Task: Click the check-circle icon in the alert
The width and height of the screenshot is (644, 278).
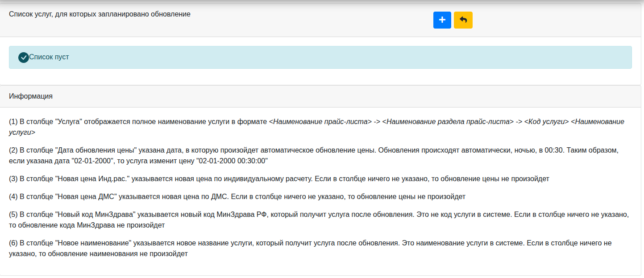Action: click(24, 58)
